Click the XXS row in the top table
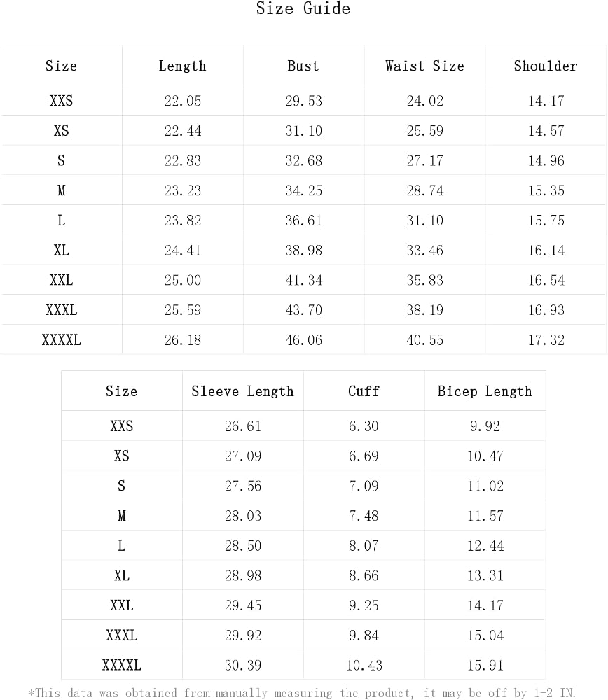This screenshot has width=608, height=700. point(304,100)
